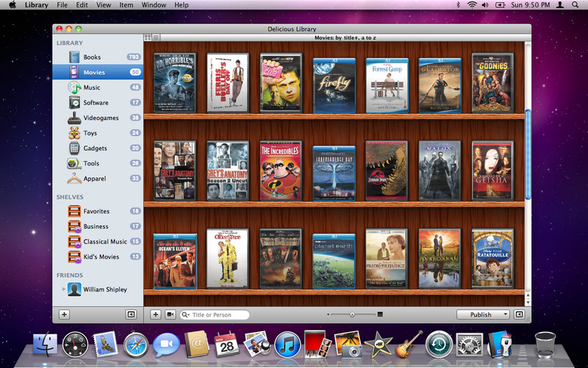Open search filter magnifier dropdown

click(185, 315)
